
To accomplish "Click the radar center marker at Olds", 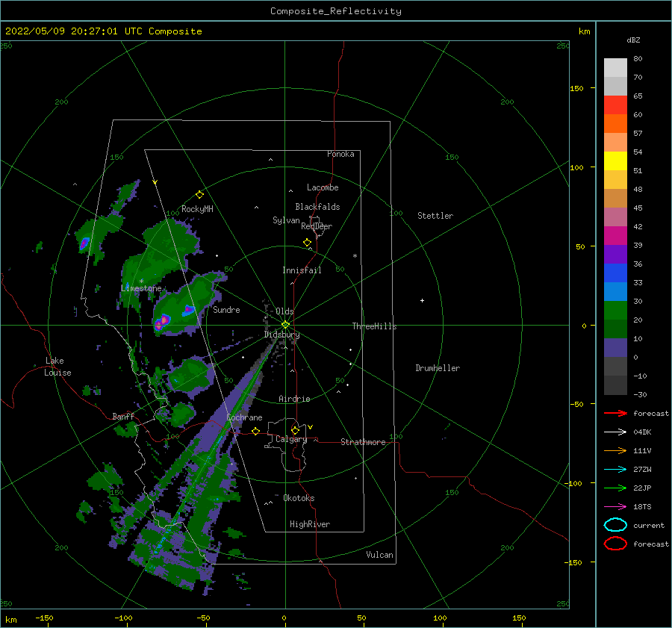I will [285, 325].
